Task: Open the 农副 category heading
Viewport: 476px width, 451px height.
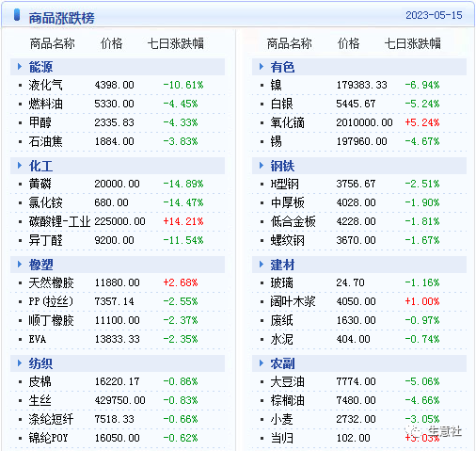Action: click(282, 363)
